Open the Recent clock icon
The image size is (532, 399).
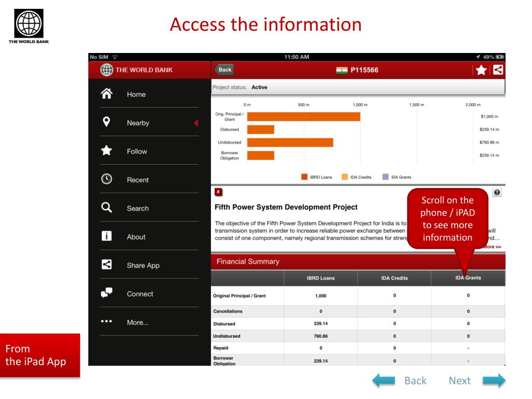coord(107,179)
